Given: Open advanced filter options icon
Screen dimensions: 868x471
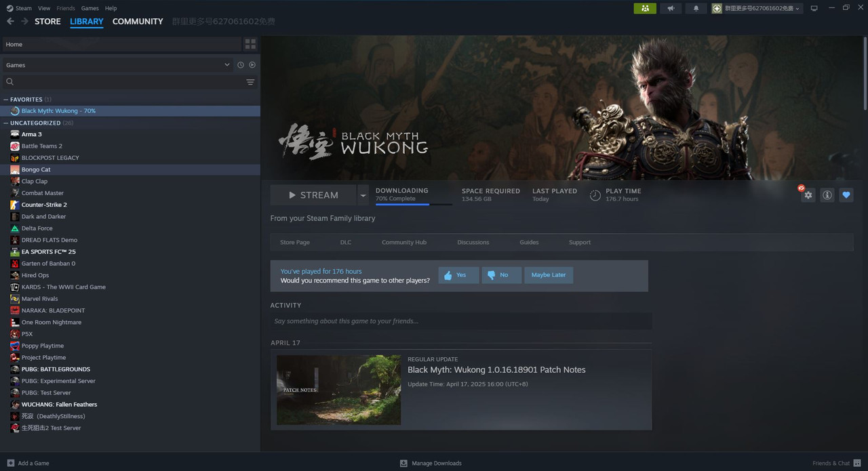Looking at the screenshot, I should tap(250, 82).
